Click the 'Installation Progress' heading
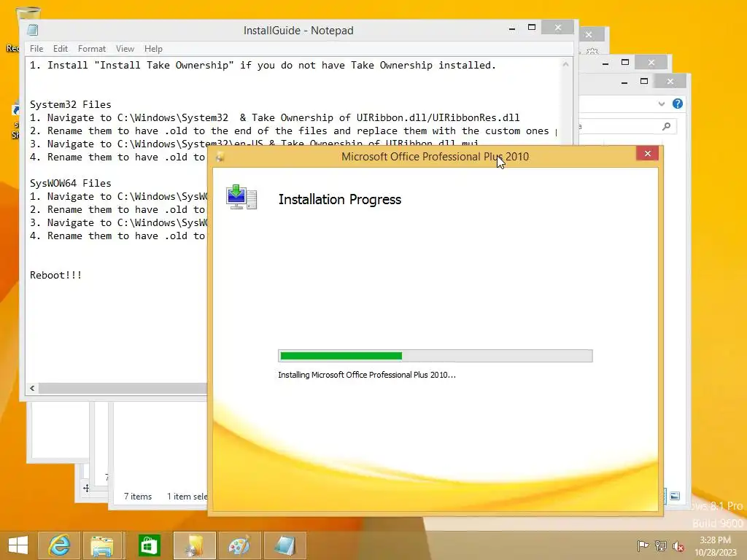This screenshot has width=747, height=560. pos(340,200)
